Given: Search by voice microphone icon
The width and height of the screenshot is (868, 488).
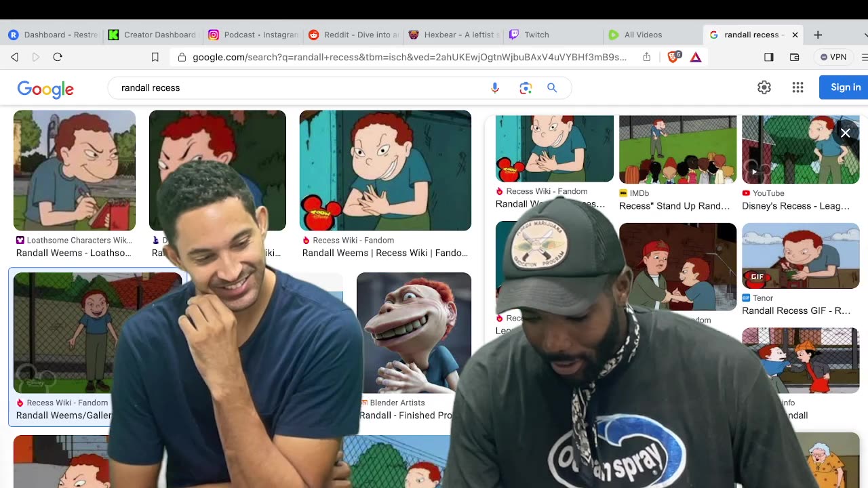Looking at the screenshot, I should click(x=495, y=87).
